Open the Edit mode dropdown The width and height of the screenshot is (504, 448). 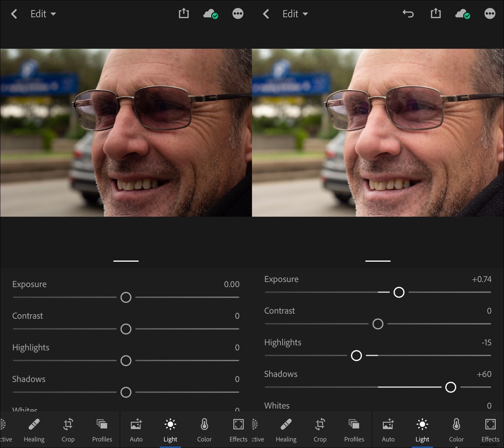pyautogui.click(x=43, y=14)
